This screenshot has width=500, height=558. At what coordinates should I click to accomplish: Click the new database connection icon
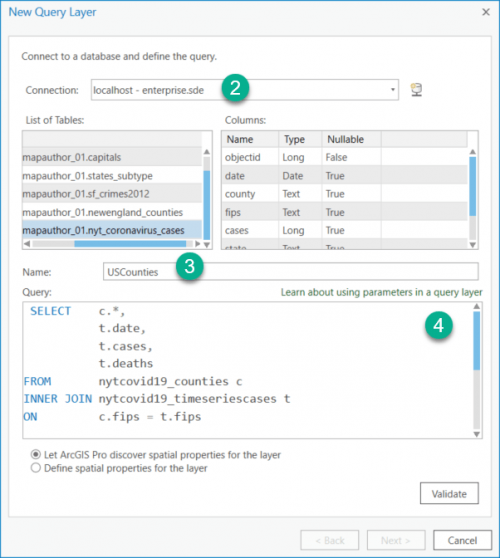[416, 90]
